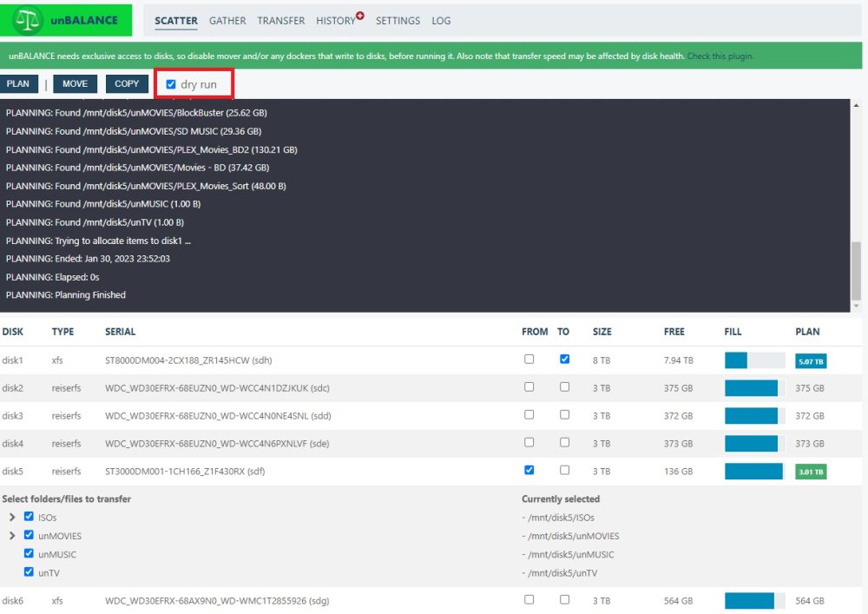
Task: Click disk1's 7.94 TB free value
Action: click(679, 360)
